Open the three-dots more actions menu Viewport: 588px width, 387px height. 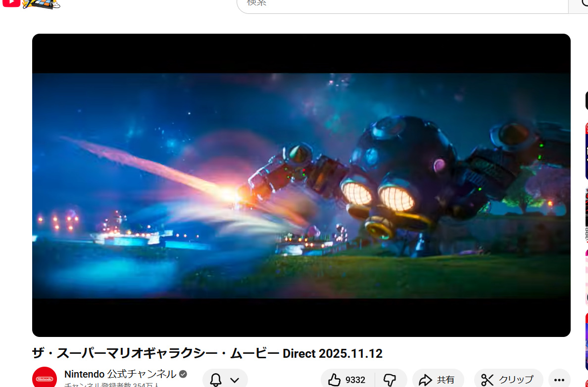coord(559,380)
